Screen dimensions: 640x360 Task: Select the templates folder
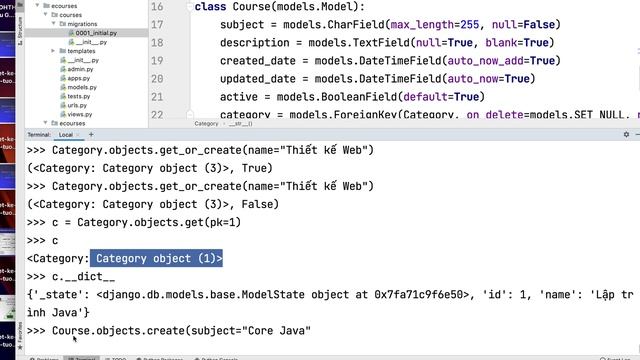tap(81, 51)
